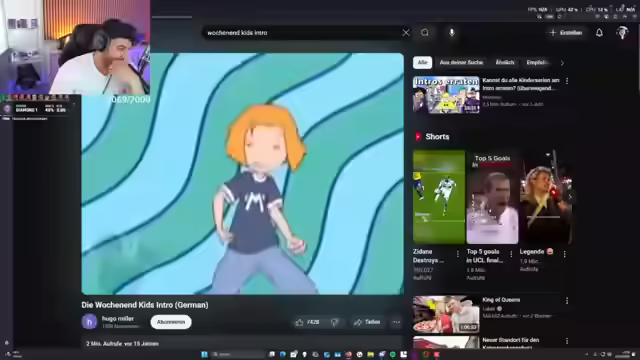Open the Windows Start button on the taskbar
640x360 pixels.
click(x=204, y=354)
